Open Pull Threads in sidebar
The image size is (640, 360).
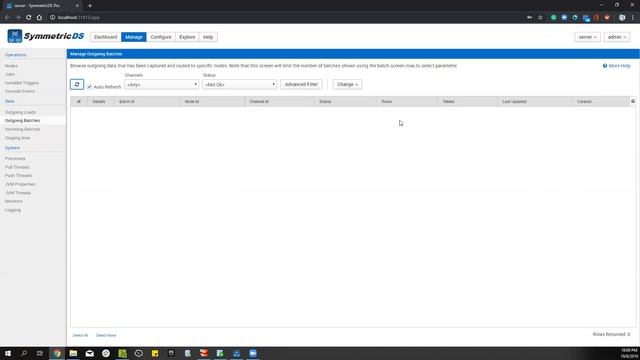17,167
